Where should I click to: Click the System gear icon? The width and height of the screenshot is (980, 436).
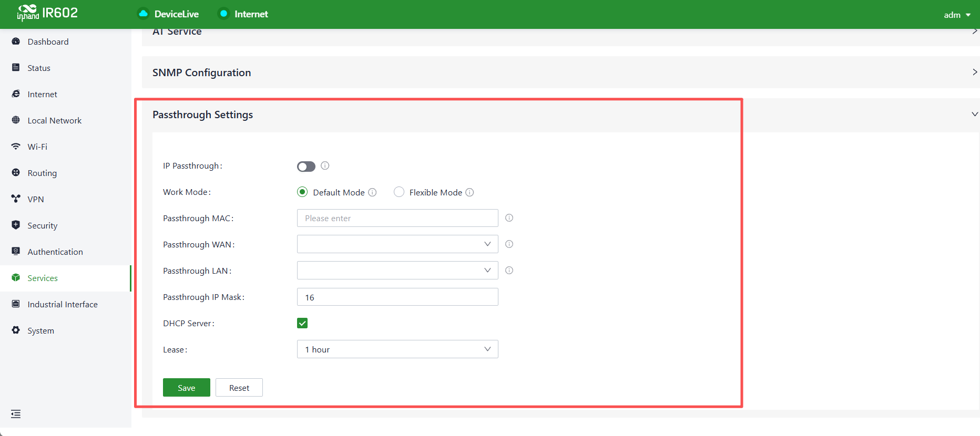tap(16, 330)
